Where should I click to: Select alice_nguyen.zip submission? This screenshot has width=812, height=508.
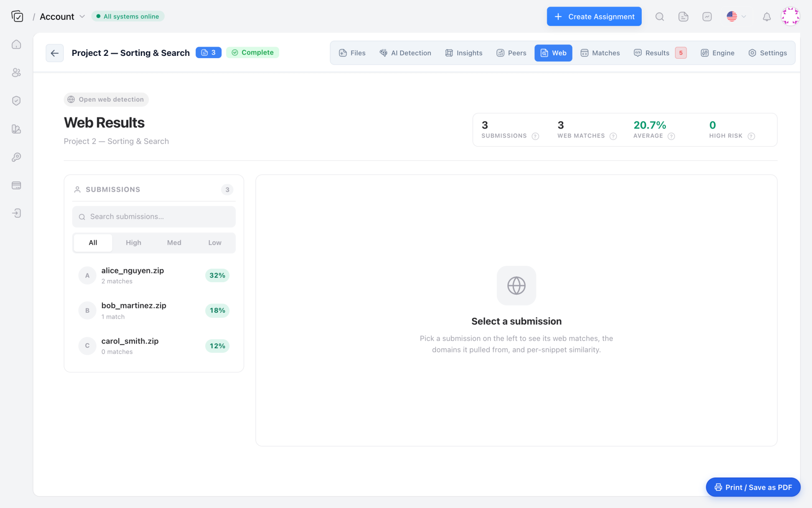pos(154,276)
